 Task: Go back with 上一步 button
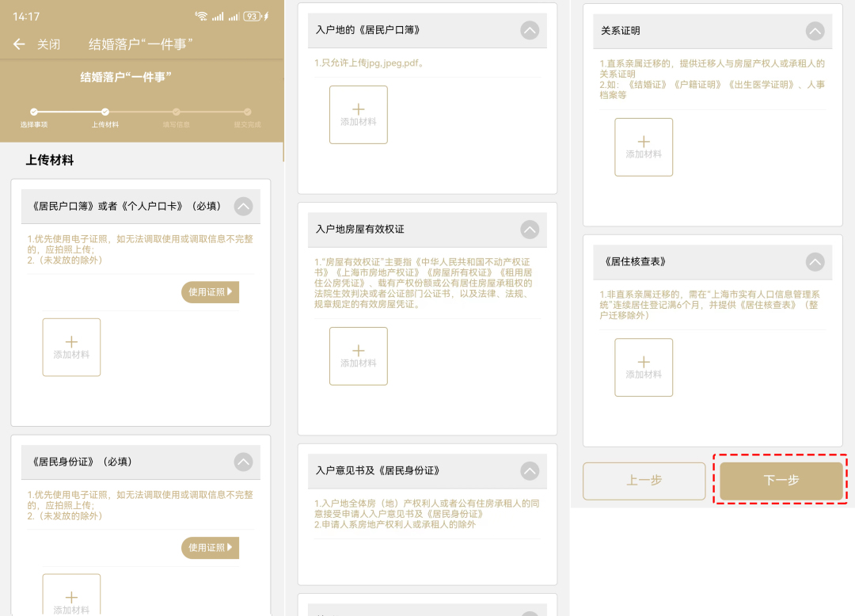[644, 481]
